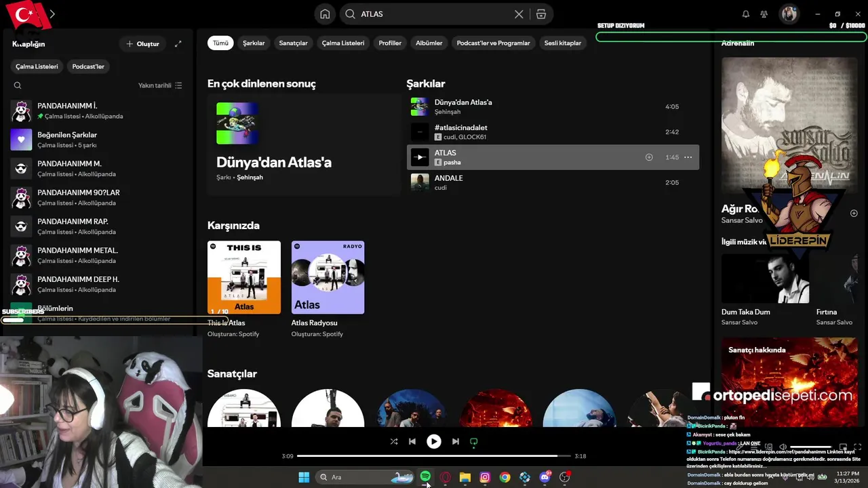The image size is (868, 488).
Task: Open the Dum Taka Dum video title
Action: tap(746, 312)
